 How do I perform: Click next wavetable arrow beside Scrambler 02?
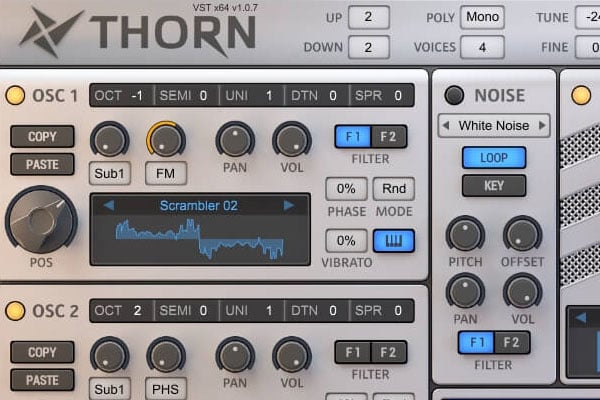click(289, 205)
